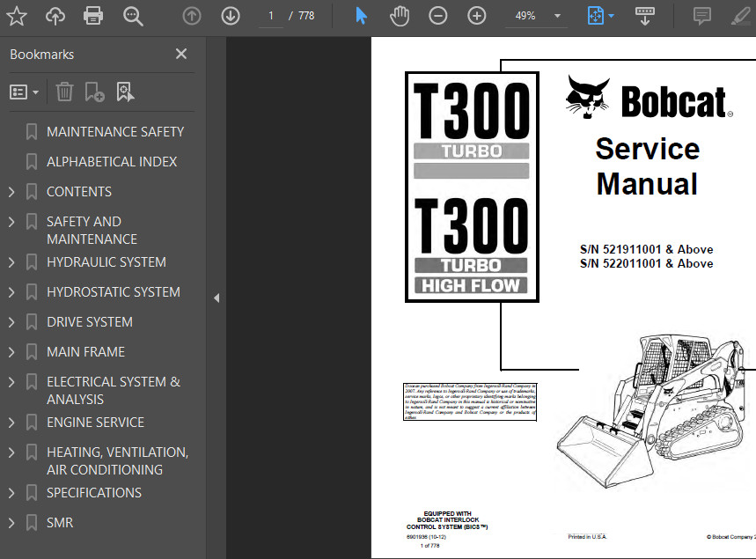Expand HYDRAULIC SYSTEM bookmark

click(x=11, y=262)
